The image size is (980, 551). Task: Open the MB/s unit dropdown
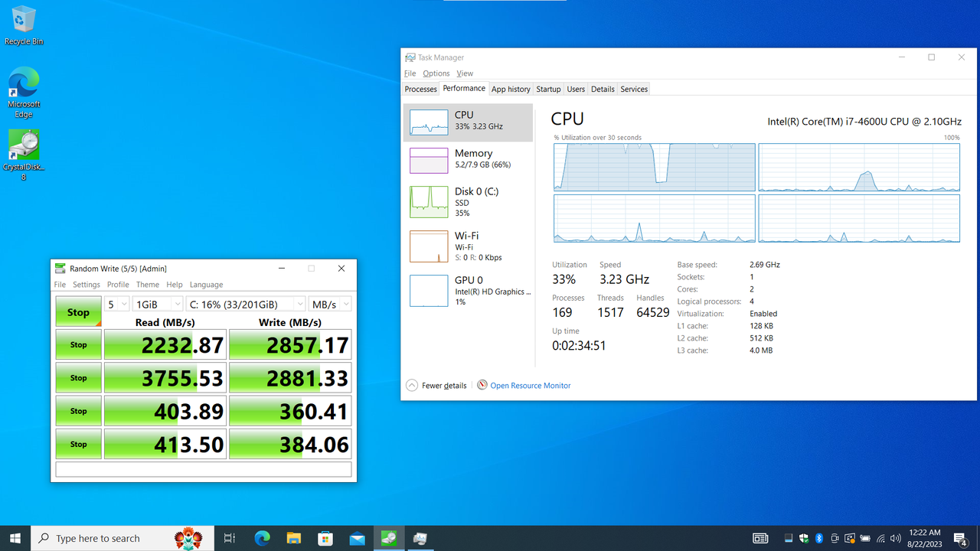pyautogui.click(x=329, y=304)
